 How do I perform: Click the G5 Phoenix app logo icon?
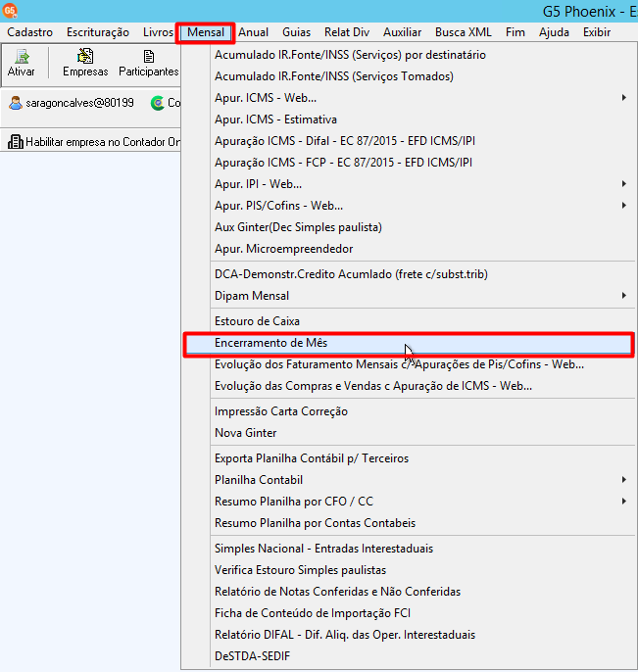click(x=10, y=10)
